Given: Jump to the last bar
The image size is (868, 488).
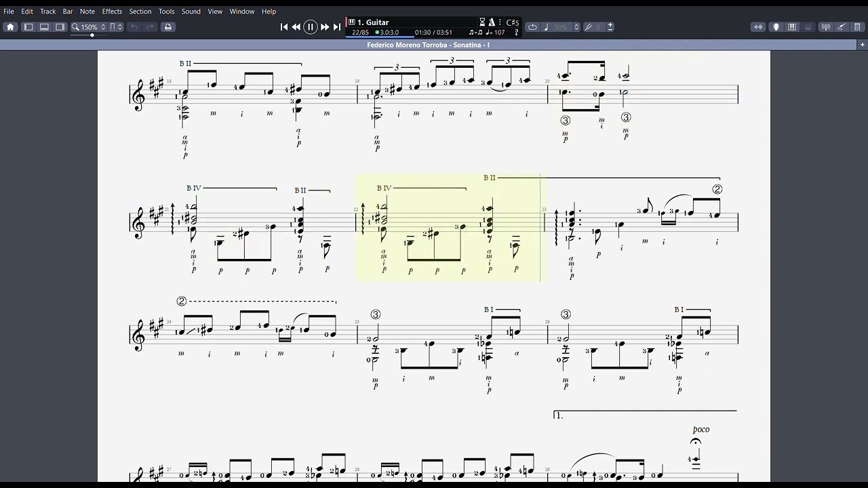Looking at the screenshot, I should (337, 27).
